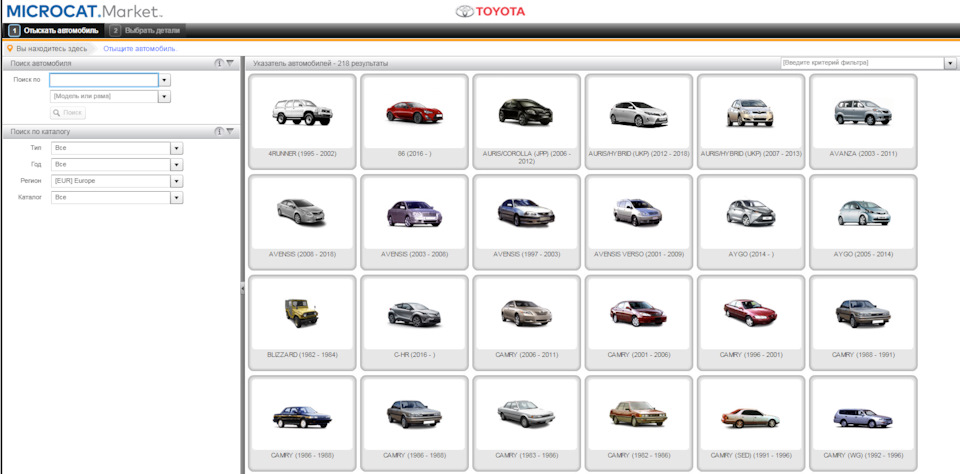Screen dimensions: 960x474
Task: Switch to step 1 Отыскать автомобиль tab
Action: [x=54, y=30]
